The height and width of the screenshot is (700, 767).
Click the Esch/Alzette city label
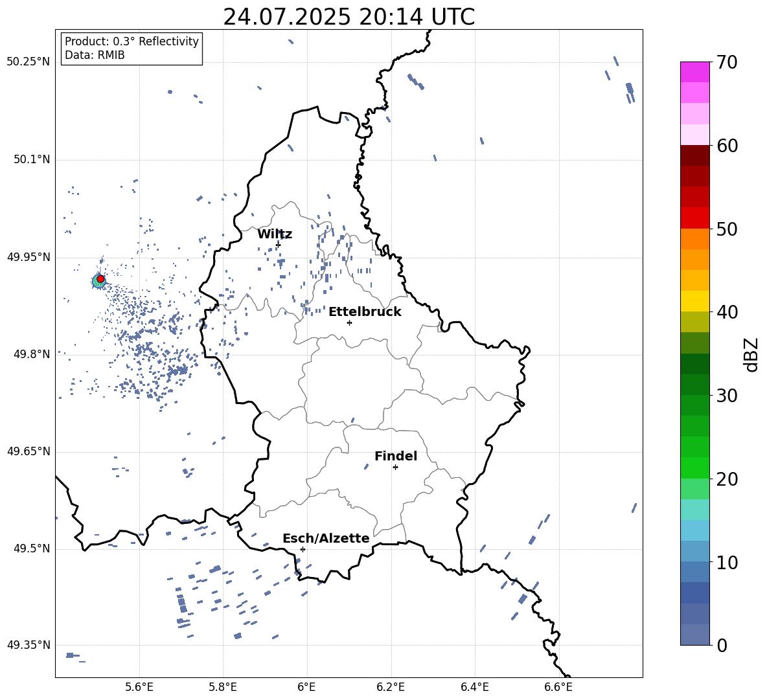coord(326,538)
